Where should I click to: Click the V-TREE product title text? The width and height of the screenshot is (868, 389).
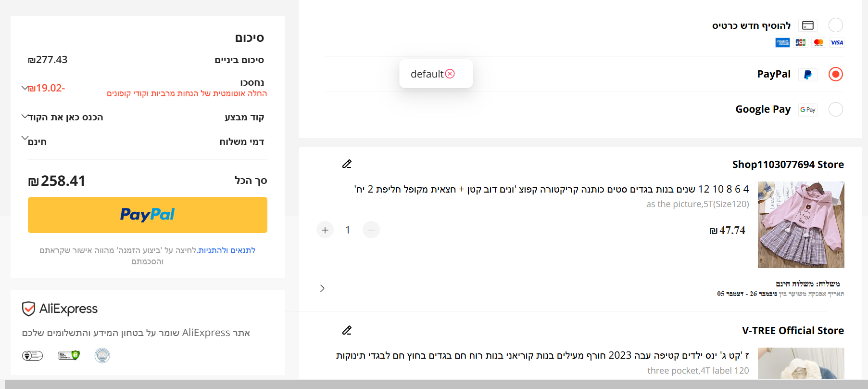tap(542, 356)
